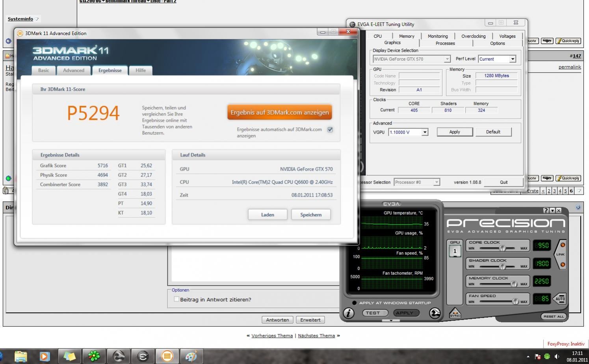Open forum page jump dropdown arrow

tap(579, 191)
